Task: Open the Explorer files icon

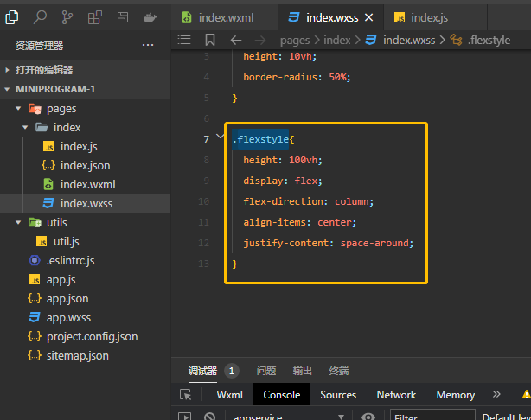Action: tap(12, 17)
